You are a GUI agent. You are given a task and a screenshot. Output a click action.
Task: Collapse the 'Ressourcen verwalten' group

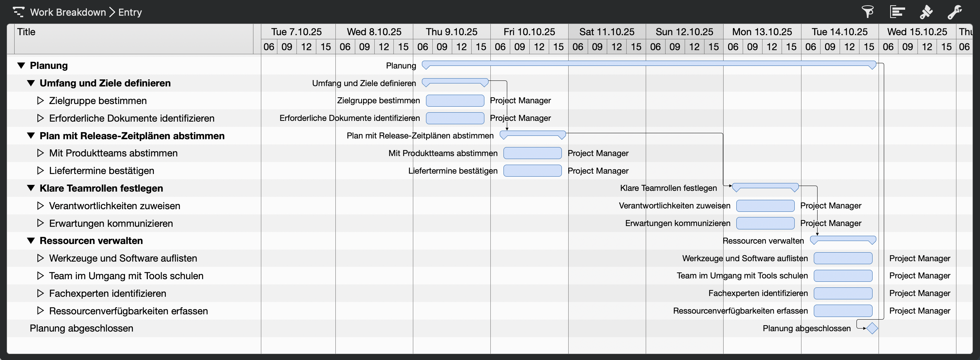click(x=31, y=240)
